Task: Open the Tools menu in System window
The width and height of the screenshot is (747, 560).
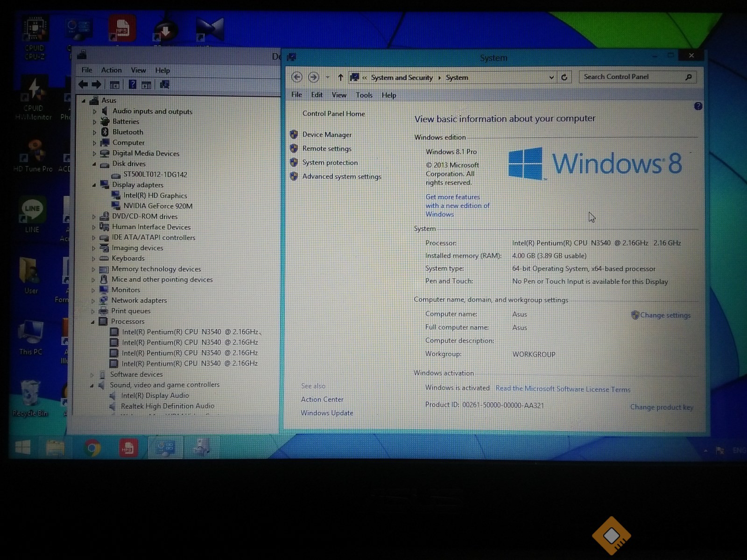Action: click(x=364, y=95)
